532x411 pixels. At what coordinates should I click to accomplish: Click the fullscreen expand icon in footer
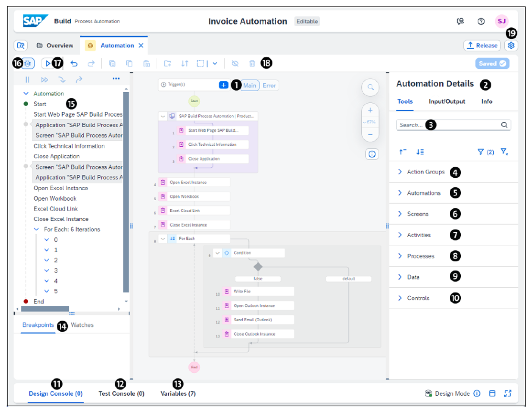[x=508, y=393]
